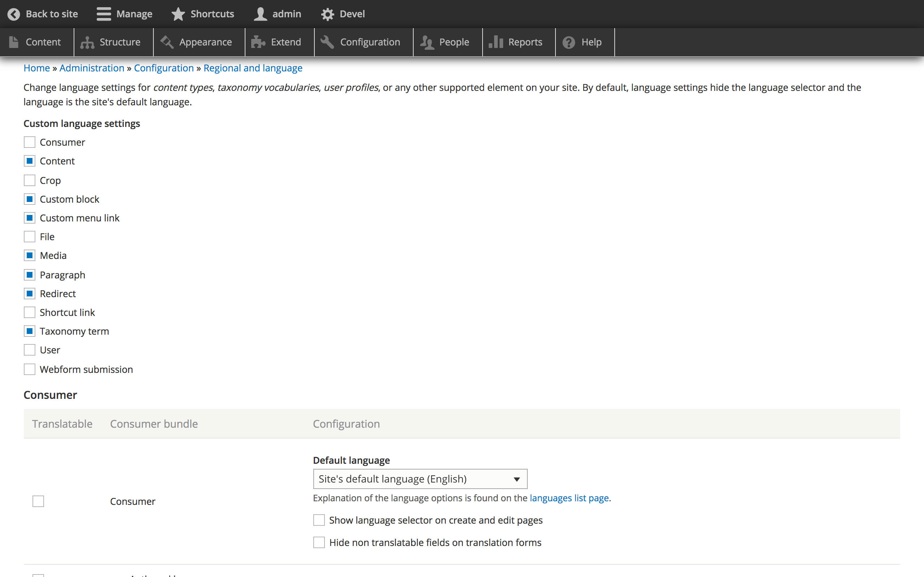Click the Help menu icon
This screenshot has width=924, height=577.
[568, 42]
